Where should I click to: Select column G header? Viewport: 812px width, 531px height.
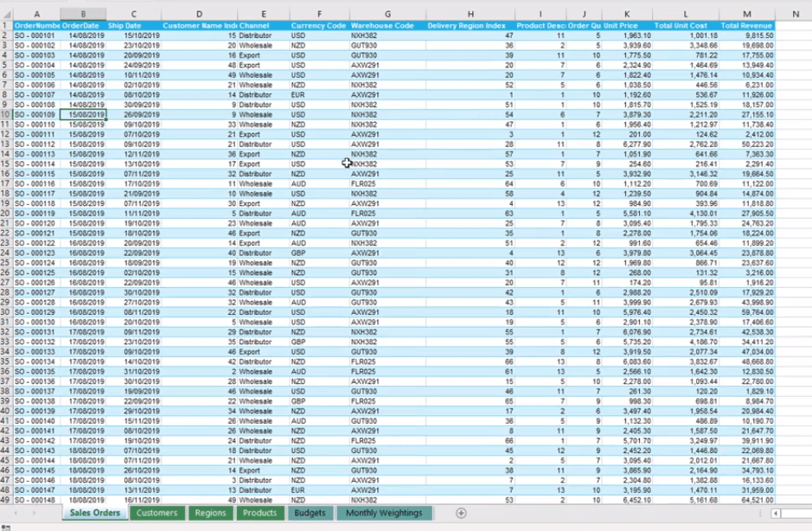(387, 14)
